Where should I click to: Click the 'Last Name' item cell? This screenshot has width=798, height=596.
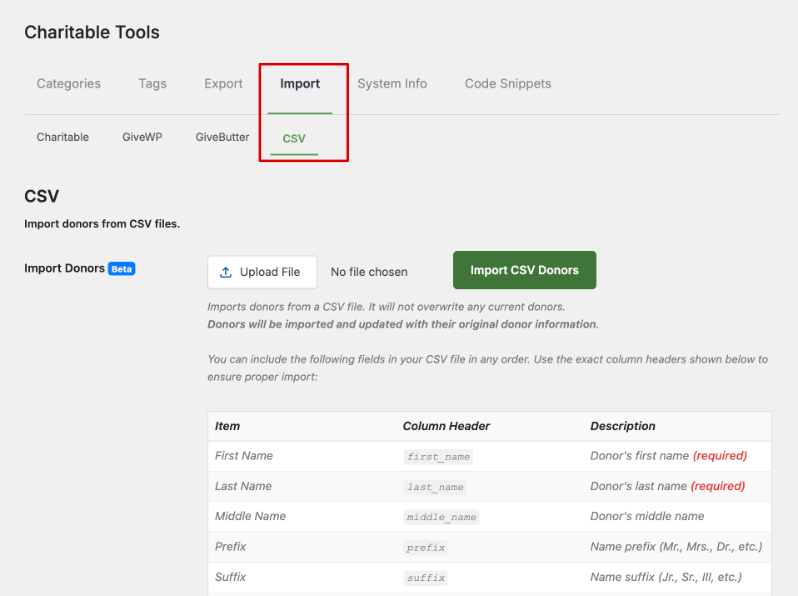[x=243, y=486]
